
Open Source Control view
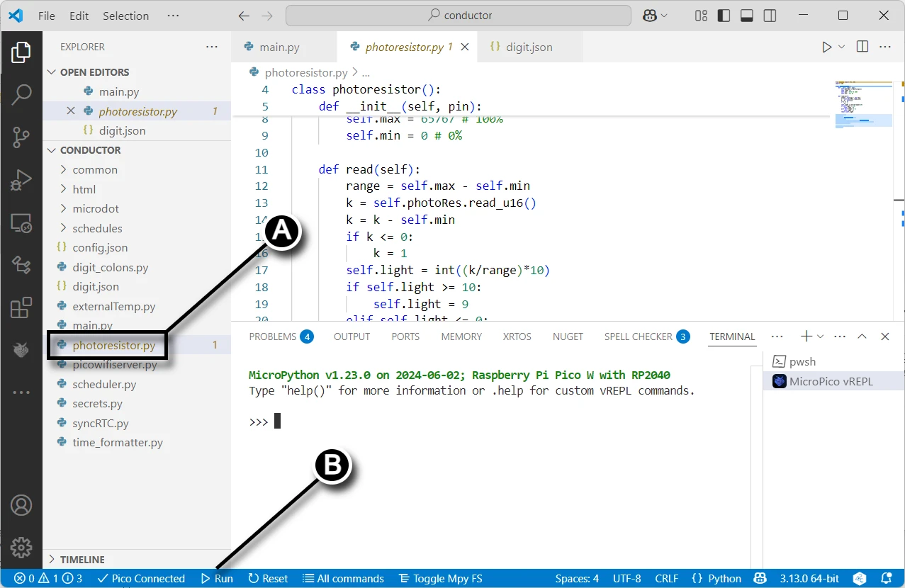point(21,137)
